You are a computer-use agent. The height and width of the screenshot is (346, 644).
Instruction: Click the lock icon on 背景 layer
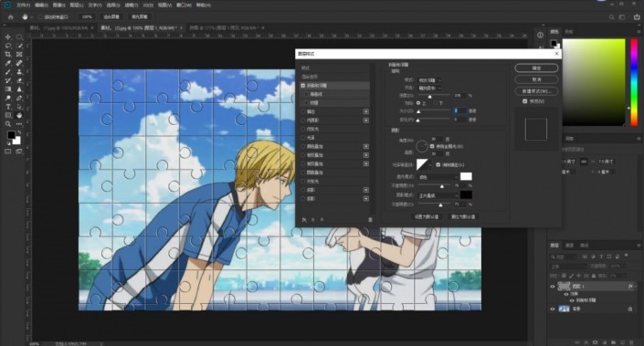(630, 309)
